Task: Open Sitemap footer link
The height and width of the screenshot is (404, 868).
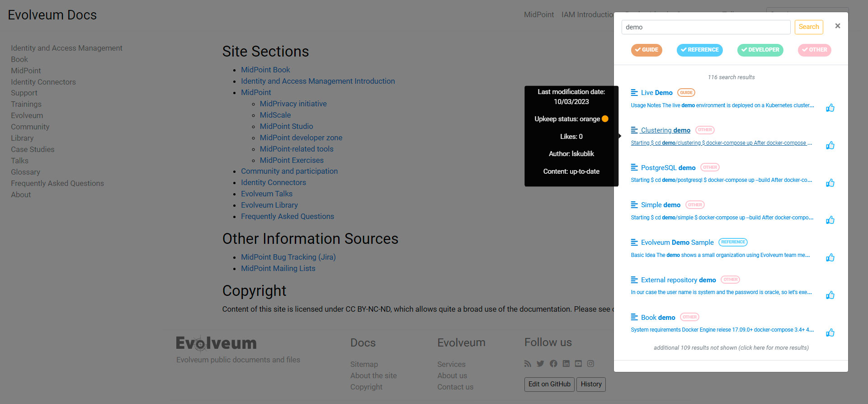Action: coord(364,364)
